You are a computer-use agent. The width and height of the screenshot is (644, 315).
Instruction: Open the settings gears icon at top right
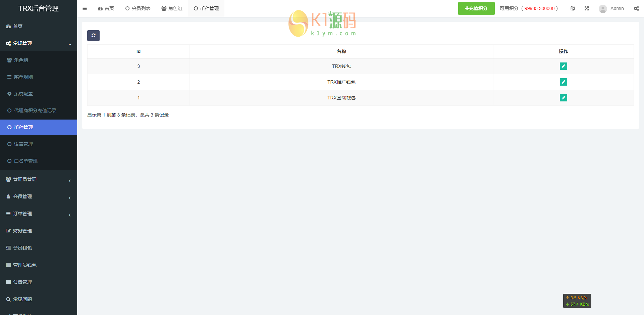(636, 8)
